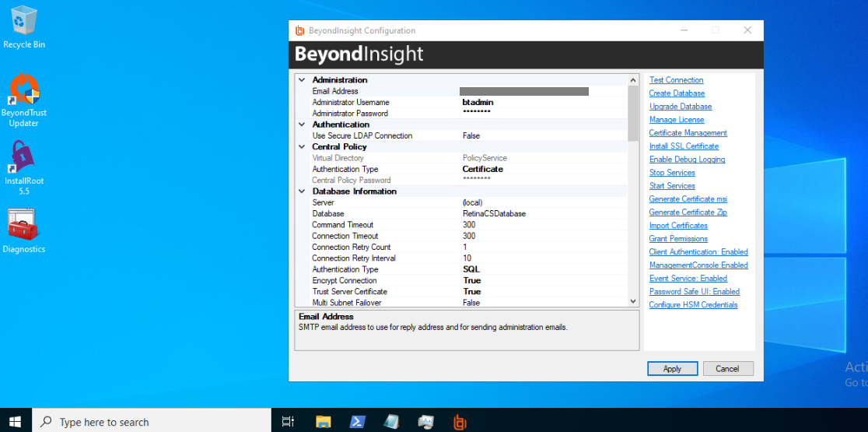Image resolution: width=868 pixels, height=432 pixels.
Task: Click the Grant Permissions link
Action: (678, 239)
